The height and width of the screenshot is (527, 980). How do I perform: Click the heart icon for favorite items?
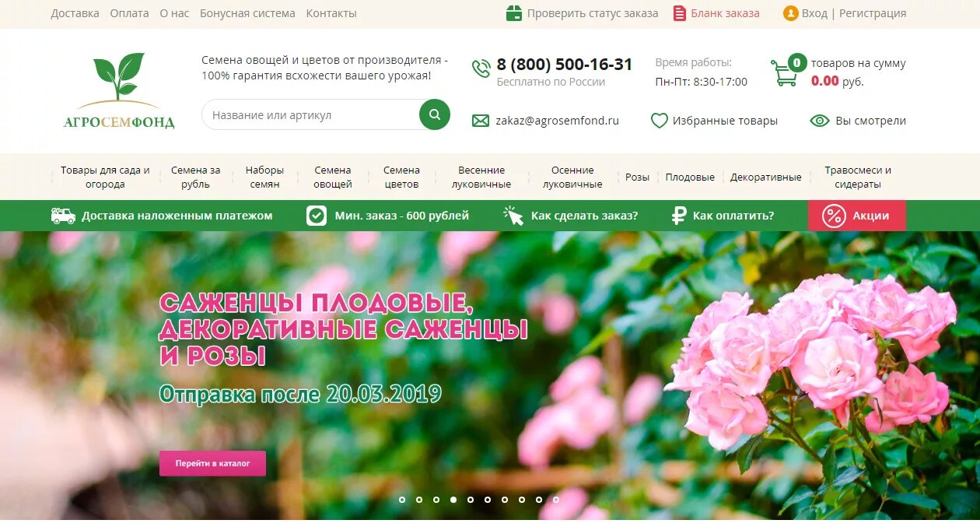coord(660,121)
